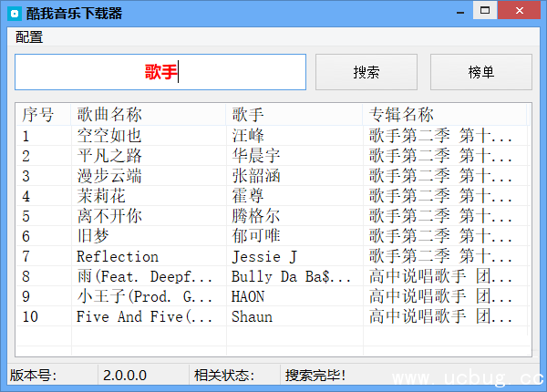547x392 pixels.
Task: Choose the song 漫步云端
Action: coord(109,176)
